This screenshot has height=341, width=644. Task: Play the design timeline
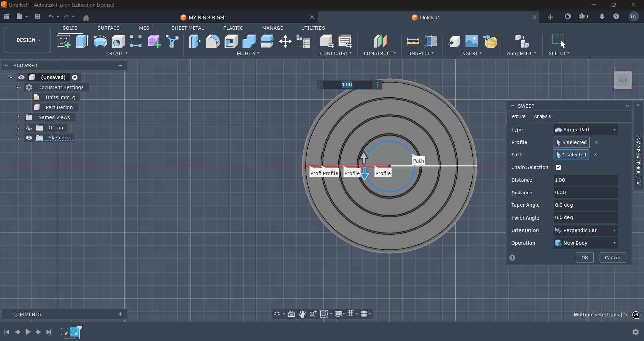click(28, 332)
